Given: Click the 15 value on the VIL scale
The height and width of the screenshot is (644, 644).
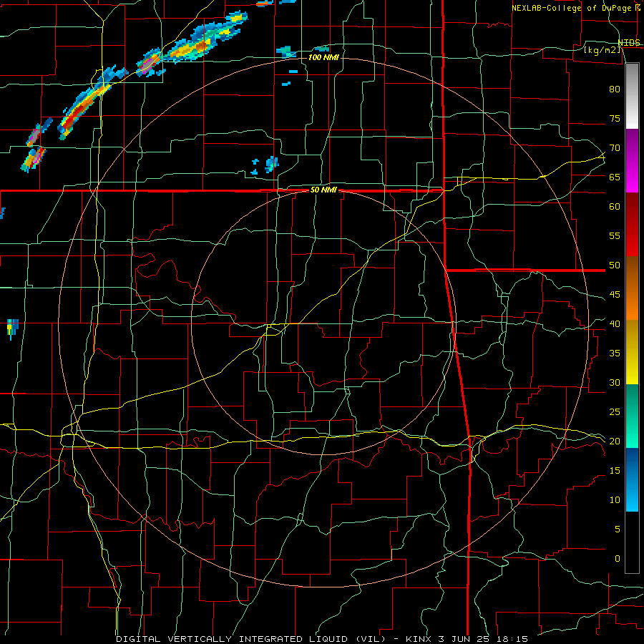Looking at the screenshot, I should (x=615, y=470).
